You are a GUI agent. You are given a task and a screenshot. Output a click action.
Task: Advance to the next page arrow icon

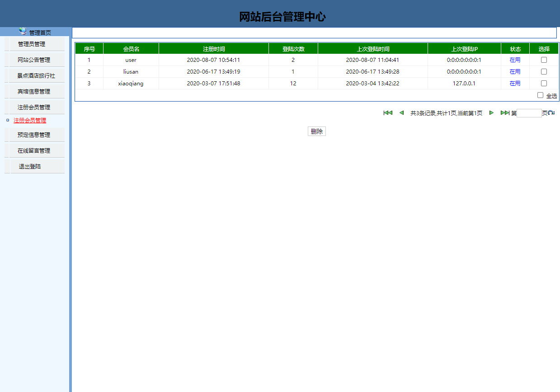491,113
